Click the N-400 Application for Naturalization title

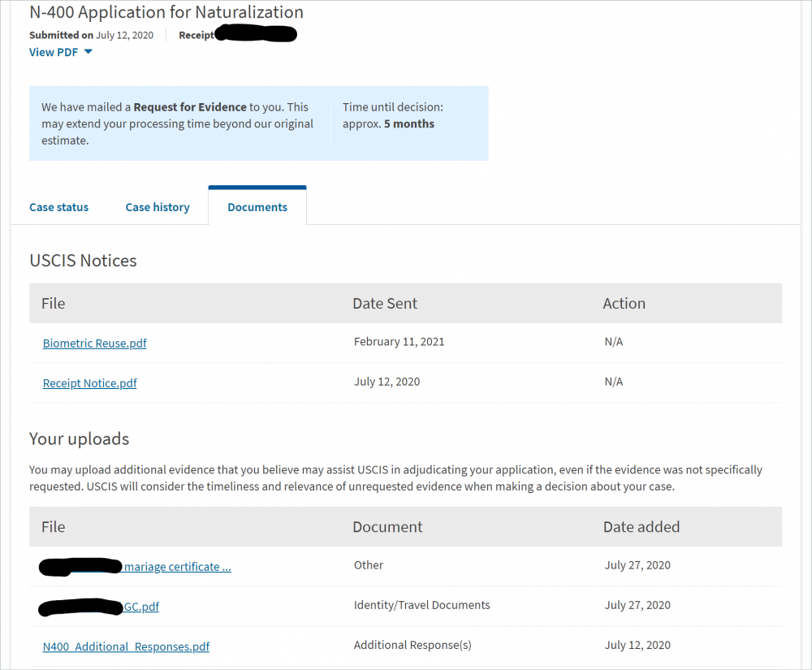[166, 12]
